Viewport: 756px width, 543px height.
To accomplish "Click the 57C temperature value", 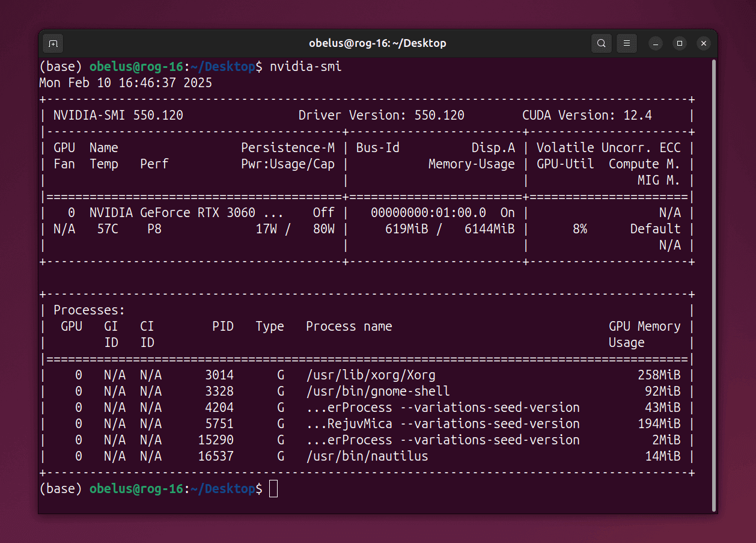I will click(x=108, y=229).
